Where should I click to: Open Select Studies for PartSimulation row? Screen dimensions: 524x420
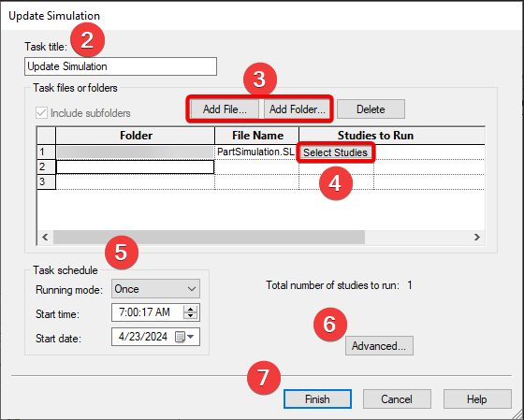pyautogui.click(x=335, y=152)
